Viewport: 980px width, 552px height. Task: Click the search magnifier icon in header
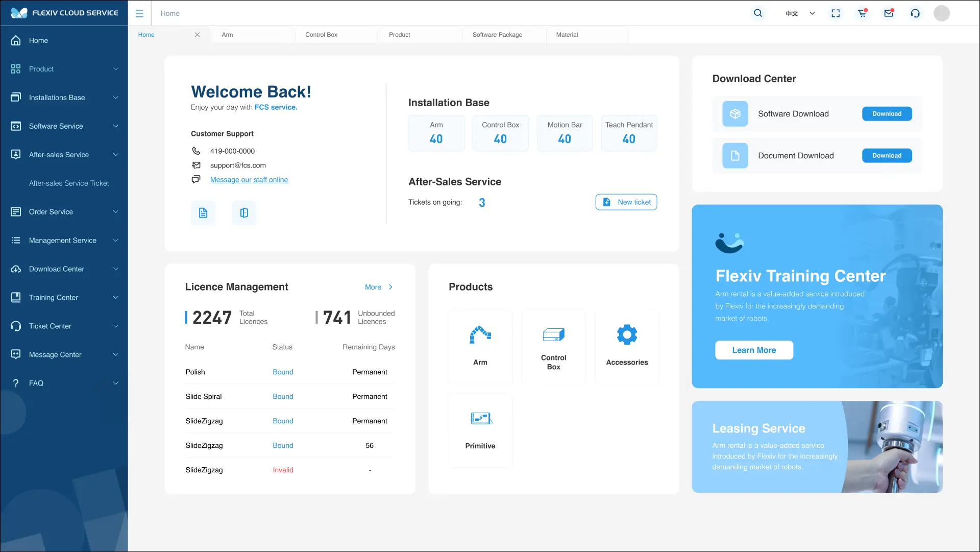[x=758, y=13]
